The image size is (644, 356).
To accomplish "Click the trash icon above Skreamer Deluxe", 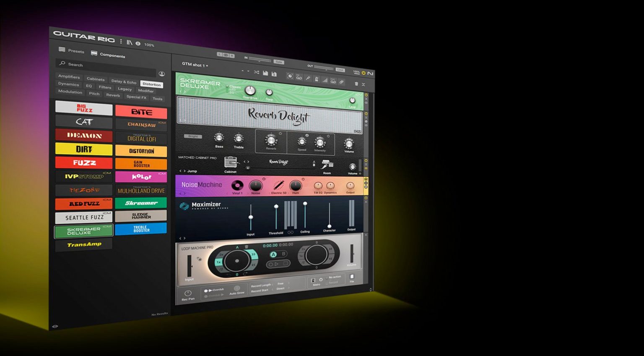I will pyautogui.click(x=356, y=84).
